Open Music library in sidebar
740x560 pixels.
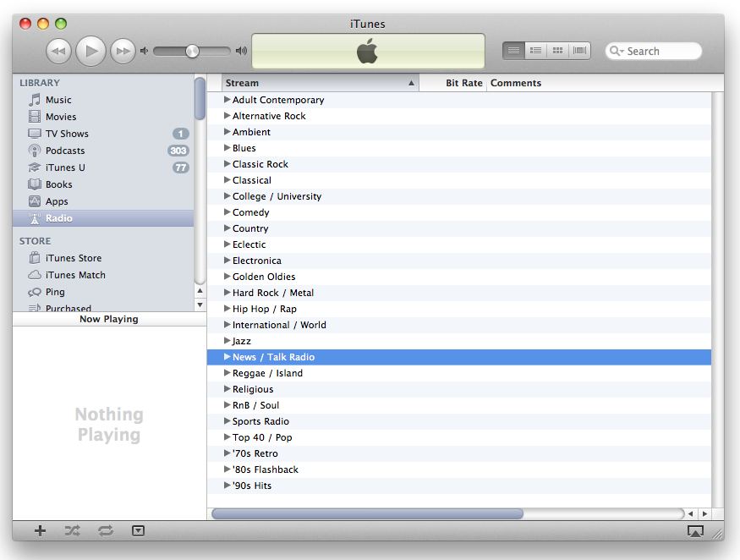click(103, 100)
